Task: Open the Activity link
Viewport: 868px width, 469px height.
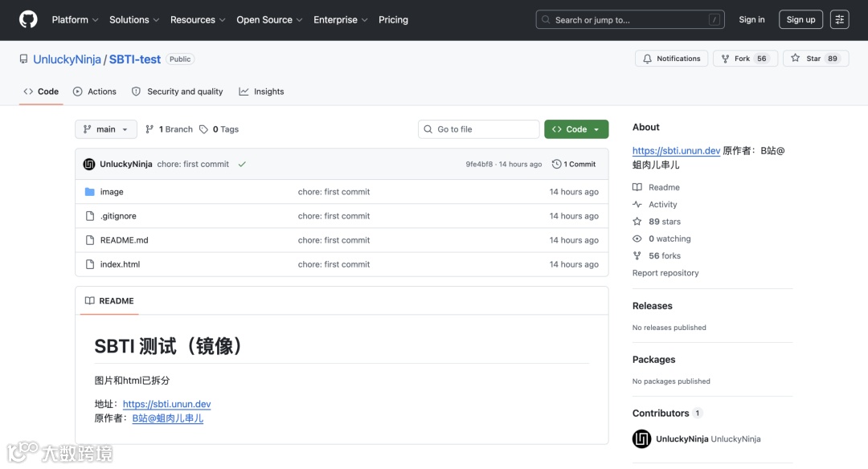Action: pos(655,204)
